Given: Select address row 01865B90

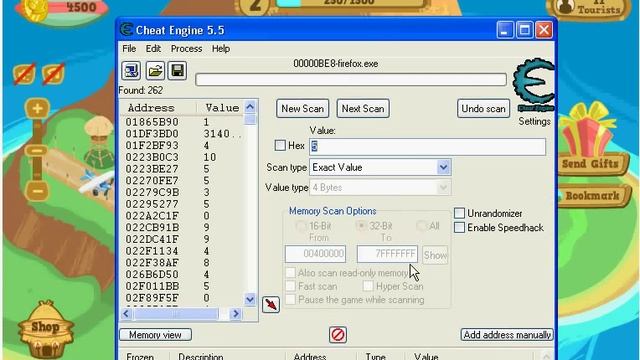Looking at the screenshot, I should [x=182, y=122].
